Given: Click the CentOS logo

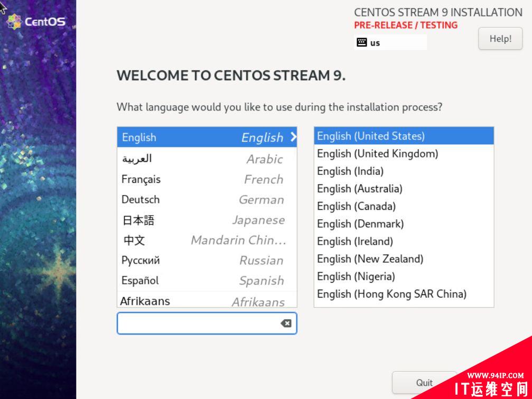Looking at the screenshot, I should 36,22.
